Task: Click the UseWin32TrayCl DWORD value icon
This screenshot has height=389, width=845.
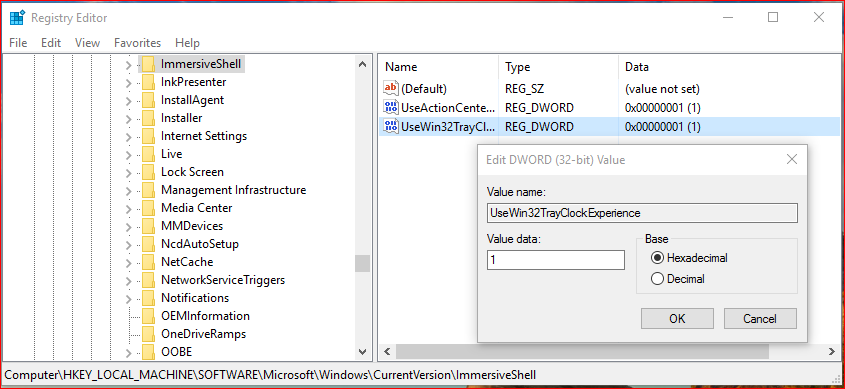Action: [x=391, y=127]
